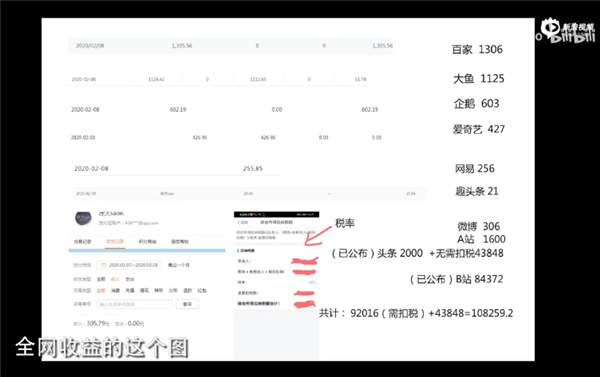This screenshot has width=600, height=377.
Task: Open the 2020.02.07 date range picker
Action: click(129, 265)
